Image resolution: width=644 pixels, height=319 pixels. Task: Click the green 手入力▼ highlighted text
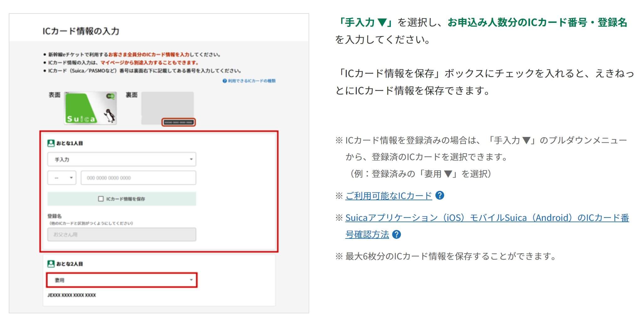tap(366, 23)
